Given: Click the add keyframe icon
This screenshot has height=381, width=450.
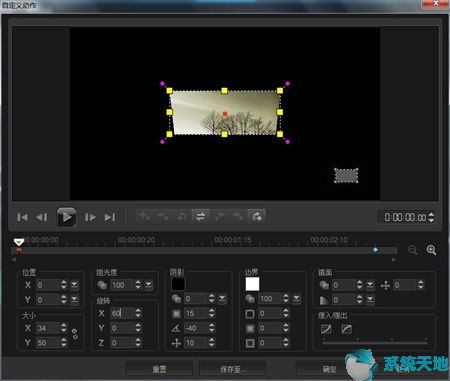Looking at the screenshot, I should 145,217.
